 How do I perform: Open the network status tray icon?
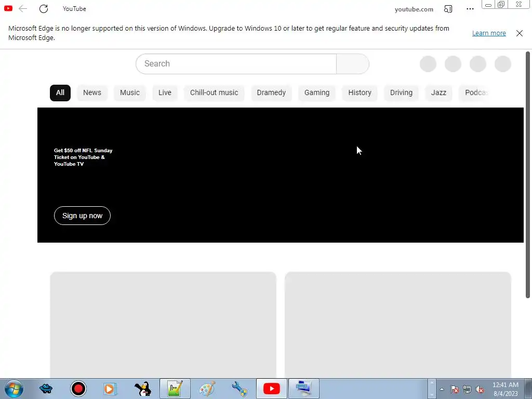(x=467, y=390)
